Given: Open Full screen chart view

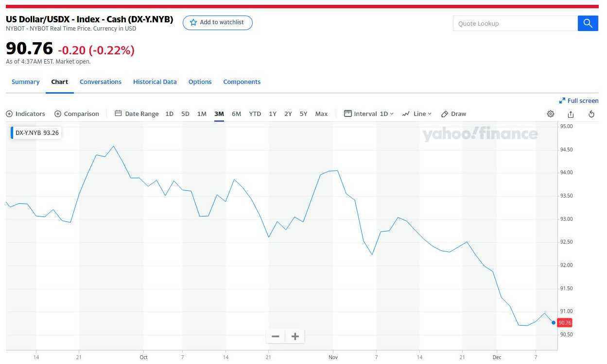Looking at the screenshot, I should point(579,100).
